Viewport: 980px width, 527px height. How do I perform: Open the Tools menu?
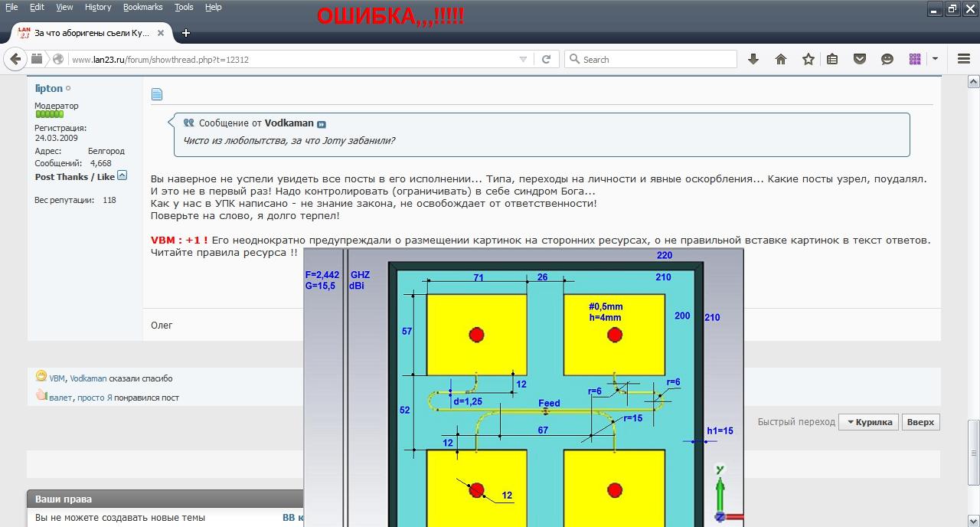point(184,7)
